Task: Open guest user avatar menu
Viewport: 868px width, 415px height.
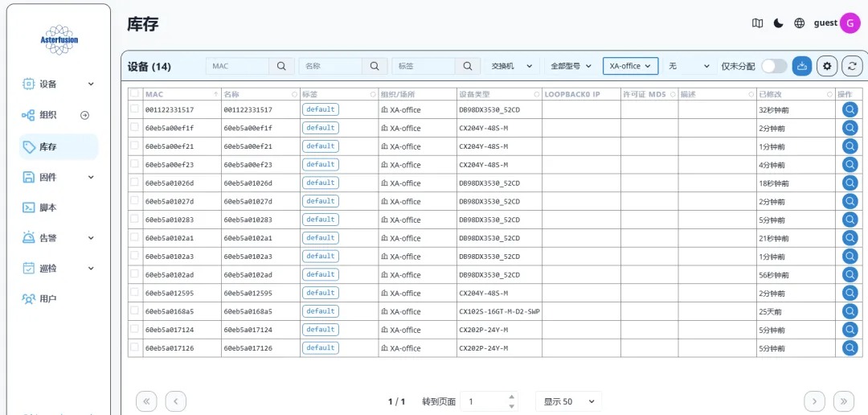Action: [x=850, y=23]
